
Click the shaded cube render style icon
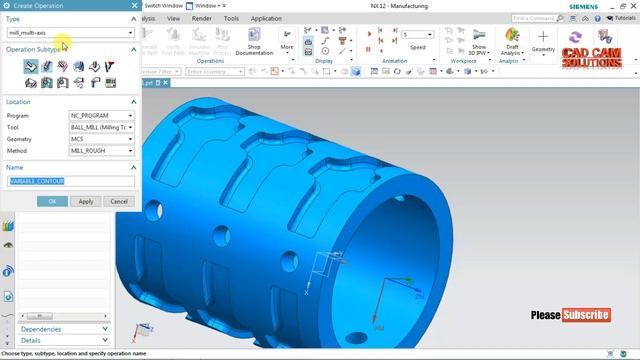[x=356, y=71]
